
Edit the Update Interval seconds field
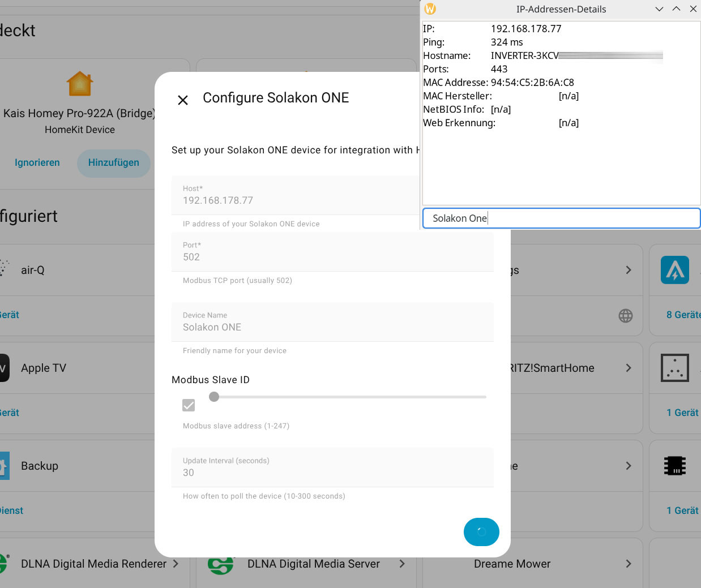pos(332,467)
